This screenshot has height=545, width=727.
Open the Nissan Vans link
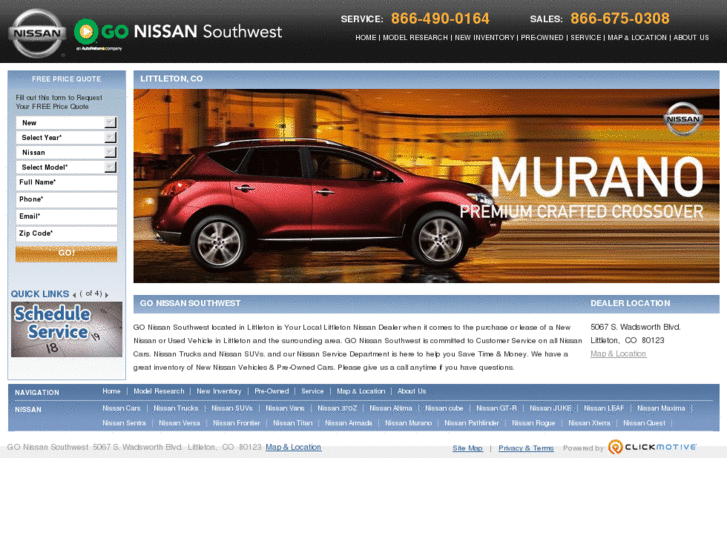(x=285, y=409)
